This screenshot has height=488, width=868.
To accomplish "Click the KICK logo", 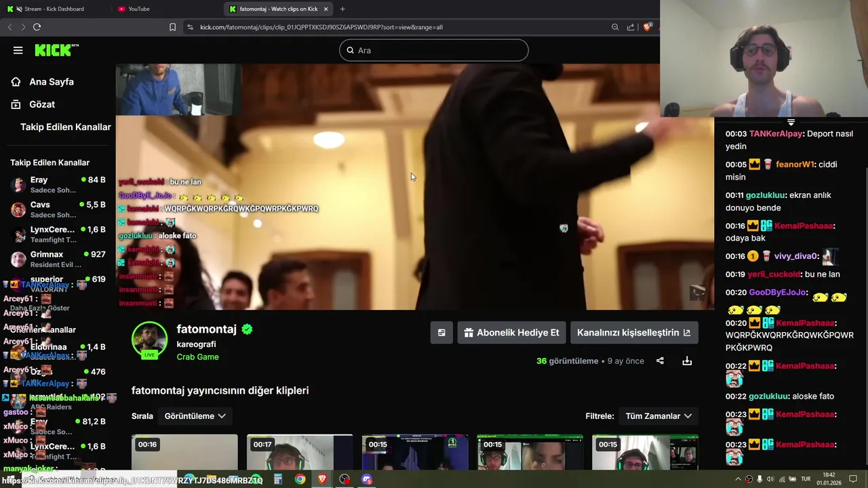I will (57, 50).
